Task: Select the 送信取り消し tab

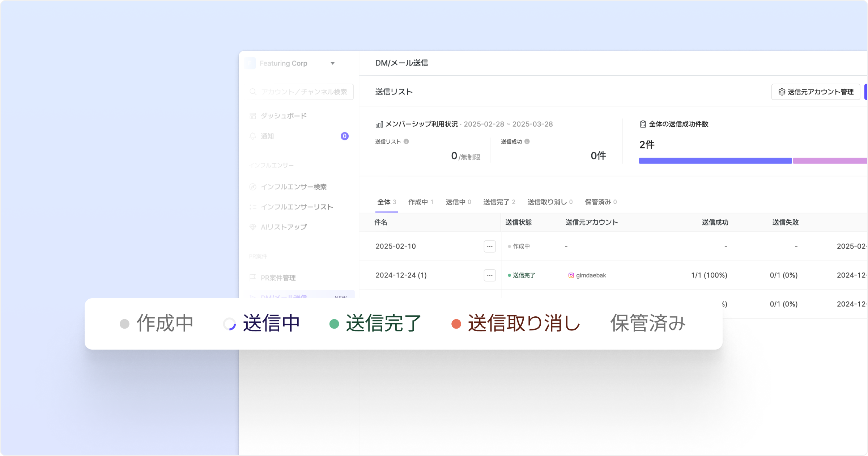Action: click(549, 202)
